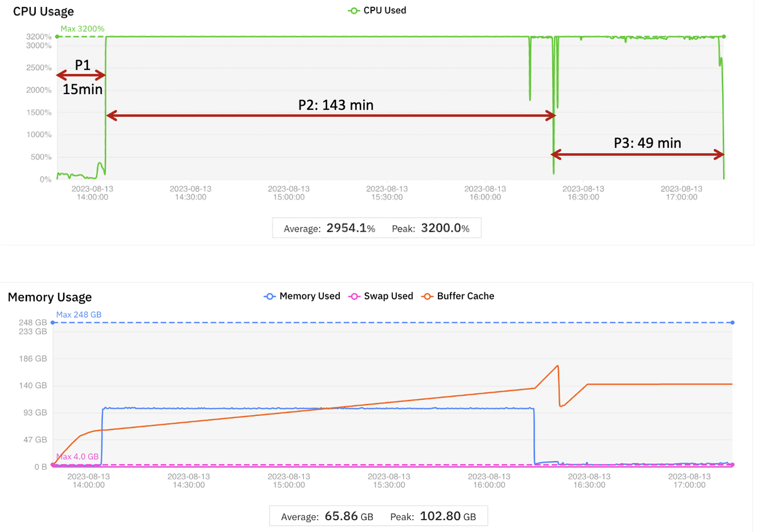Click the CPU Average 2954.1% value
The image size is (766, 532).
click(x=351, y=228)
